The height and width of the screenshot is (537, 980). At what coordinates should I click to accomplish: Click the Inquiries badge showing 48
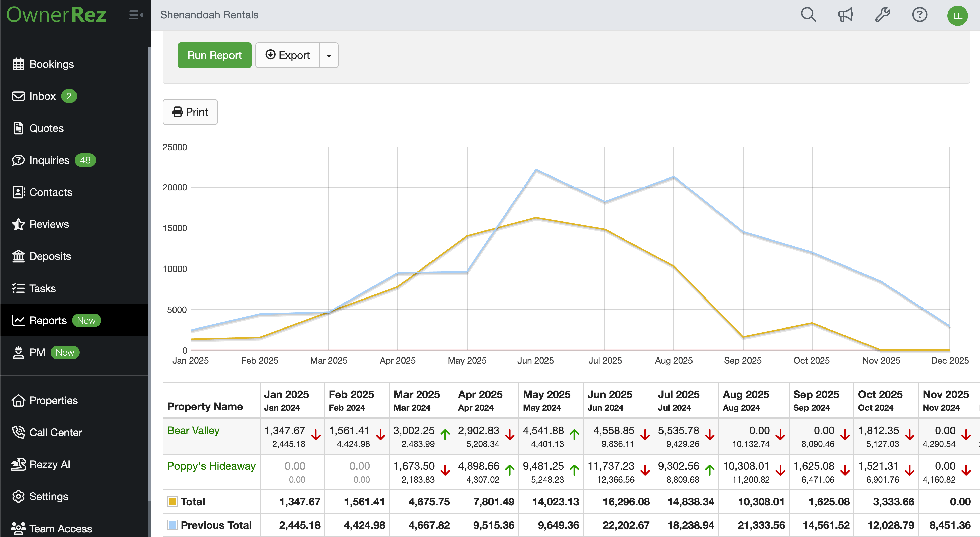85,160
